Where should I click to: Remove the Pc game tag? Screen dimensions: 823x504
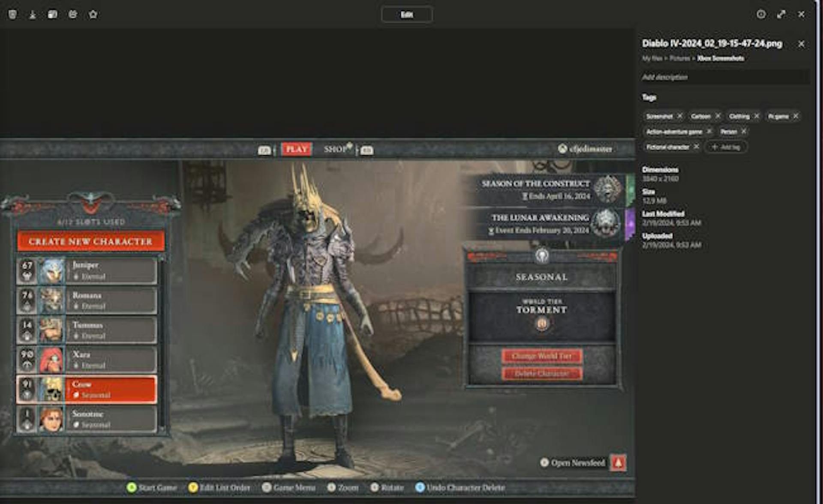[796, 116]
